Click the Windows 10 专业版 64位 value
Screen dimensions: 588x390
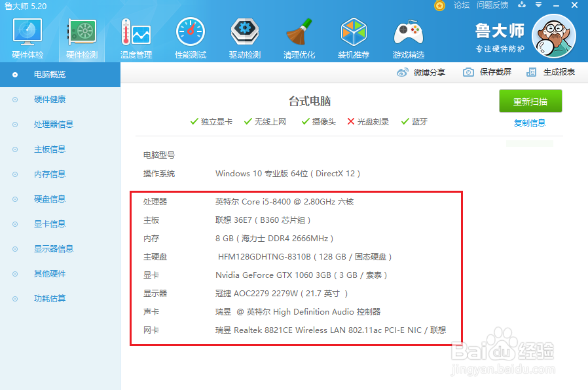(287, 174)
